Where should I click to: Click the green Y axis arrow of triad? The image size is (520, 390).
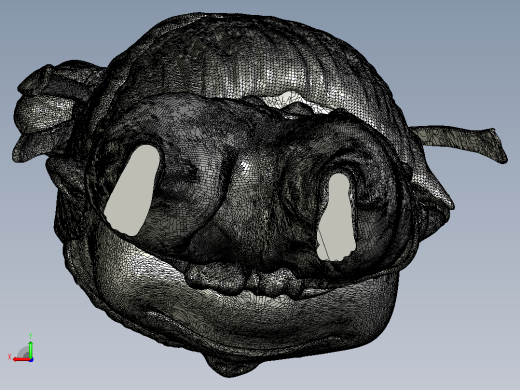[x=30, y=349]
